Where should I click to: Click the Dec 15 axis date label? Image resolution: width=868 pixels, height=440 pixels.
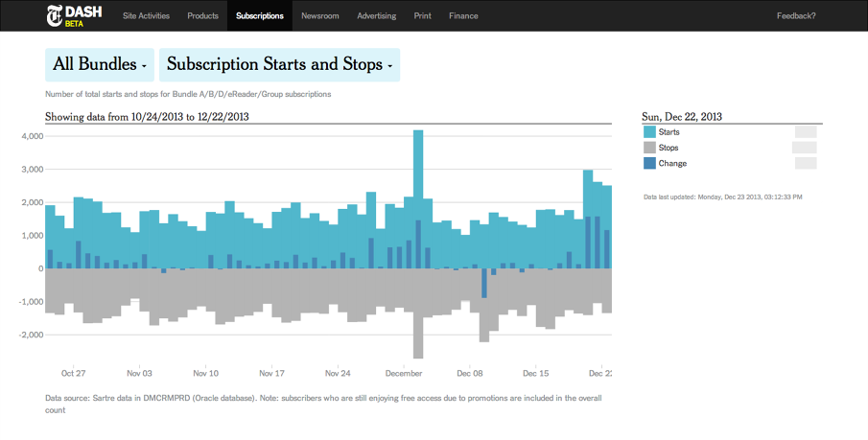(536, 373)
